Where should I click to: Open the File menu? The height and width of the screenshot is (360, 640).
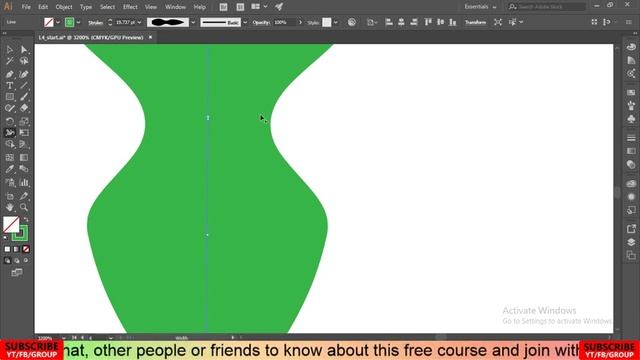click(26, 7)
